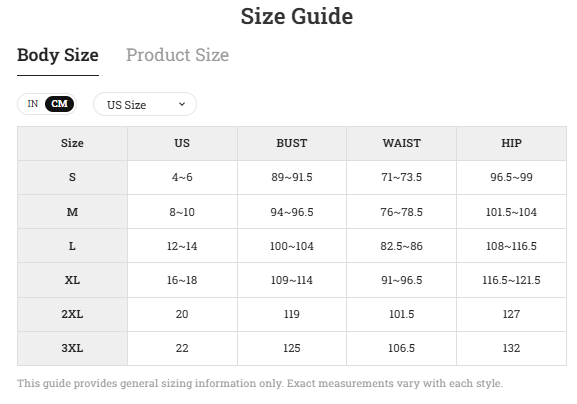Select the S size row label
This screenshot has height=404, width=577.
[72, 177]
